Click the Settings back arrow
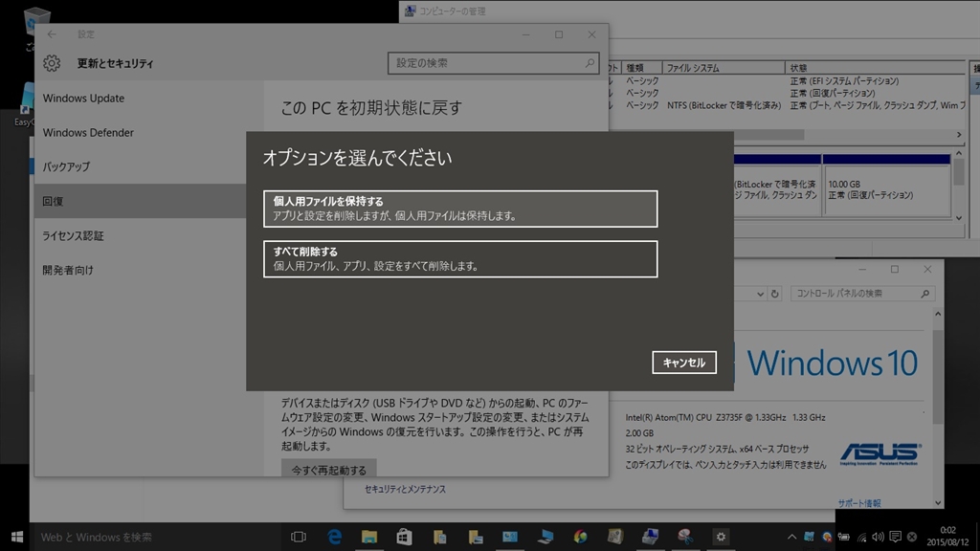Screen dimensions: 980x551 52,34
